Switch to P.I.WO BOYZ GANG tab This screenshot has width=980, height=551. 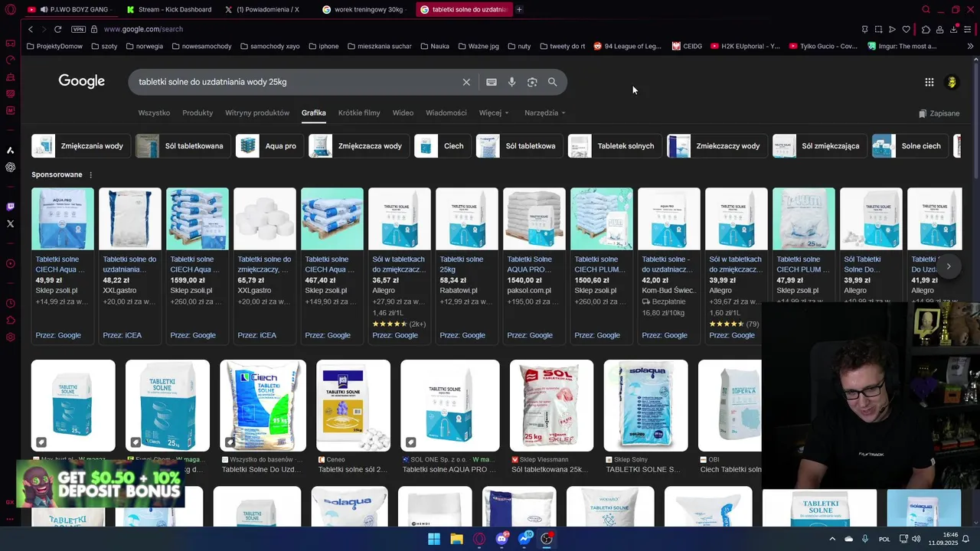coord(70,9)
